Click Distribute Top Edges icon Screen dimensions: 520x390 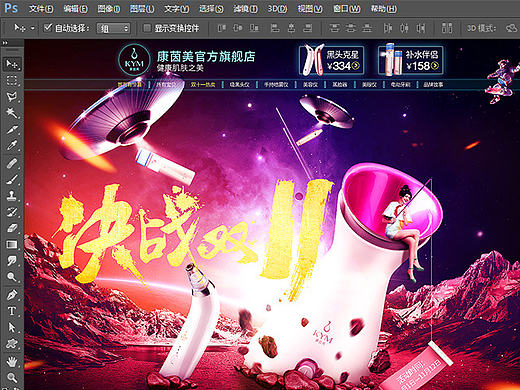click(x=334, y=28)
